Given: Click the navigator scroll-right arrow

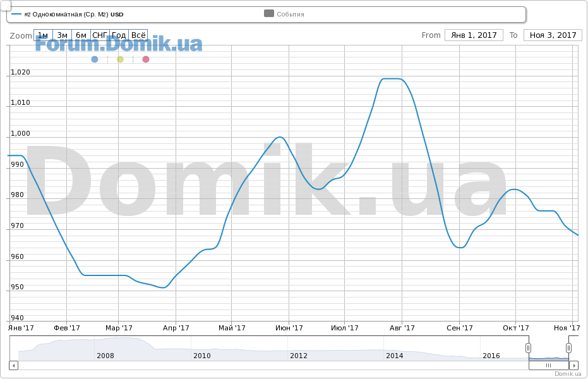Looking at the screenshot, I should 573,365.
